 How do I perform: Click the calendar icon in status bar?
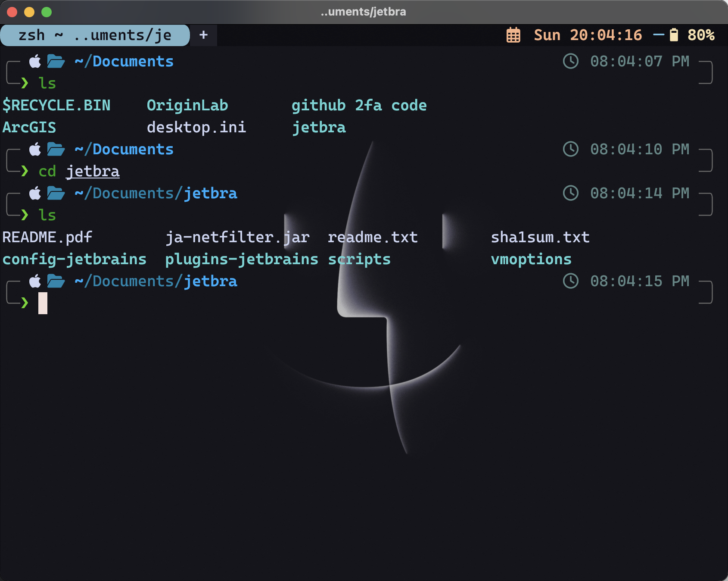(x=513, y=35)
